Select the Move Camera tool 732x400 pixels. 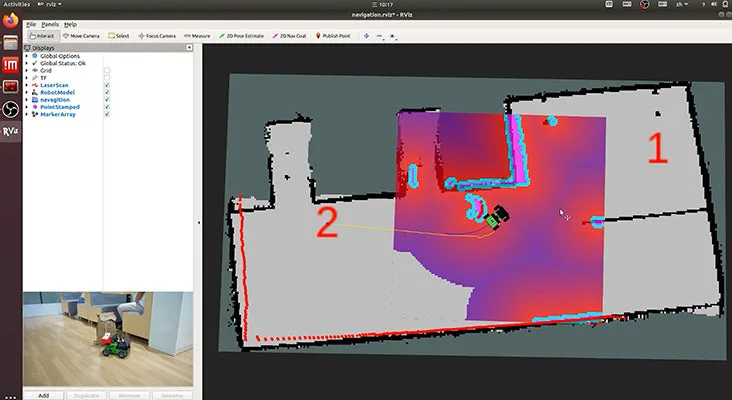[x=81, y=36]
